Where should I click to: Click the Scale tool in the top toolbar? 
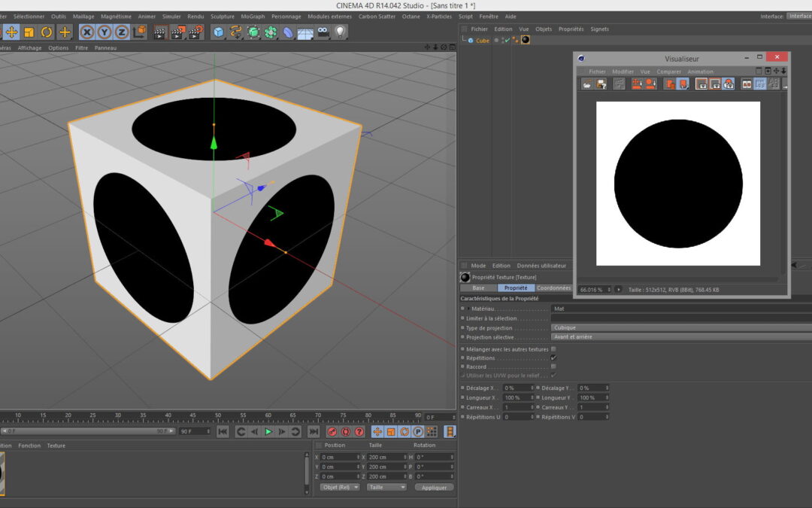[x=29, y=32]
